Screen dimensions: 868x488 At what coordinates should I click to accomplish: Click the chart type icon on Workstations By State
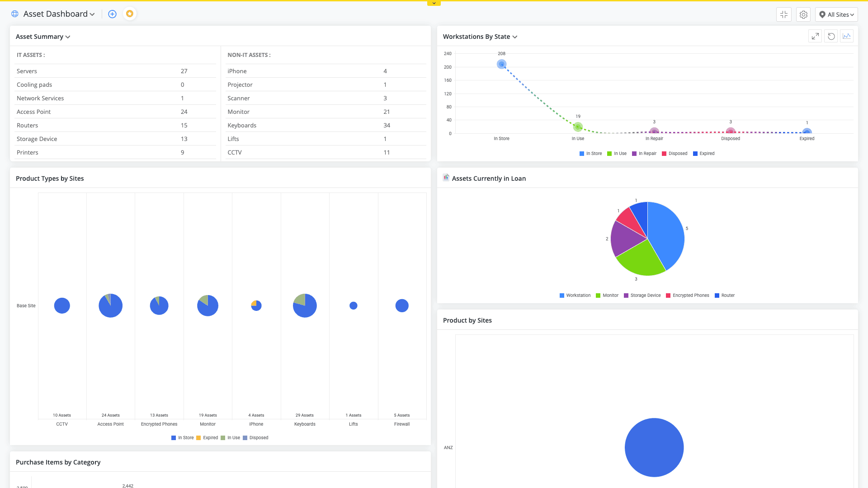click(x=846, y=36)
